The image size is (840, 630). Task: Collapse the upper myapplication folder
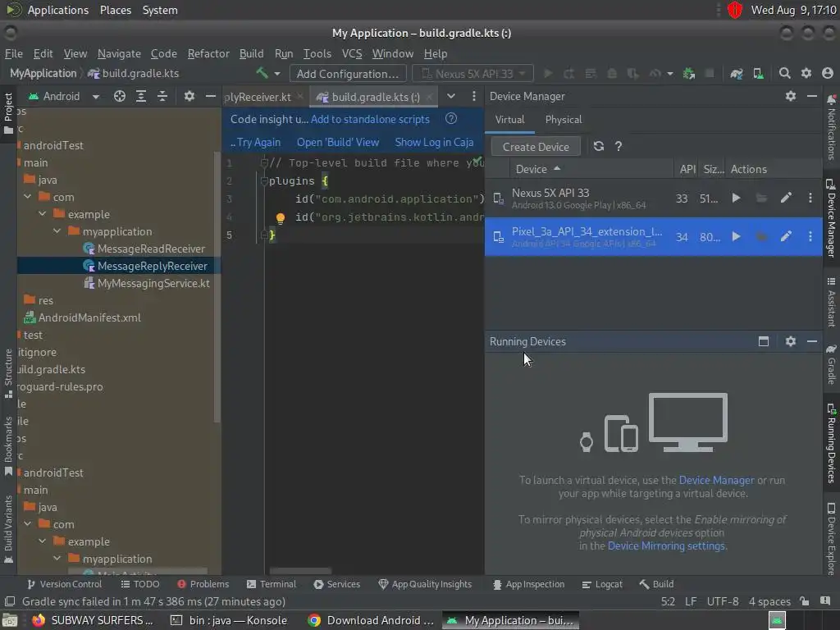tap(57, 231)
